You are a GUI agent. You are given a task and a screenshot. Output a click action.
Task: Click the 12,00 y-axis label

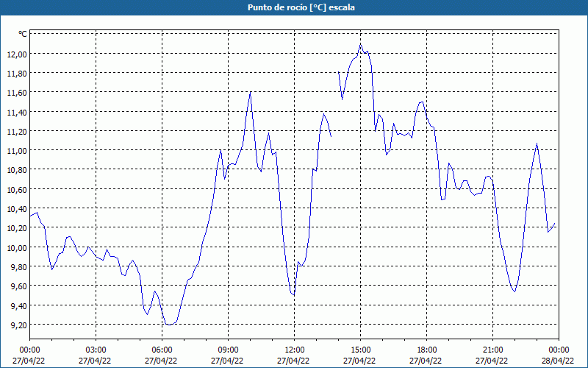tap(17, 54)
